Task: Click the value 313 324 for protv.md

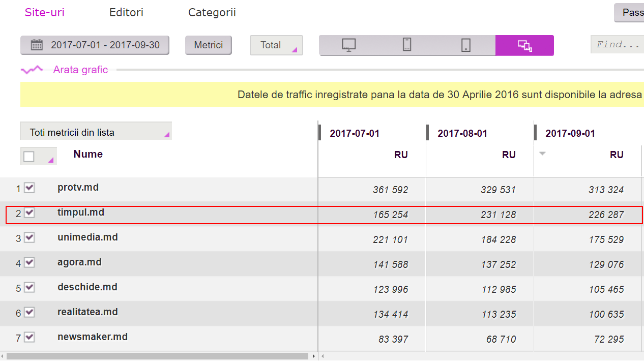Action: (x=606, y=190)
